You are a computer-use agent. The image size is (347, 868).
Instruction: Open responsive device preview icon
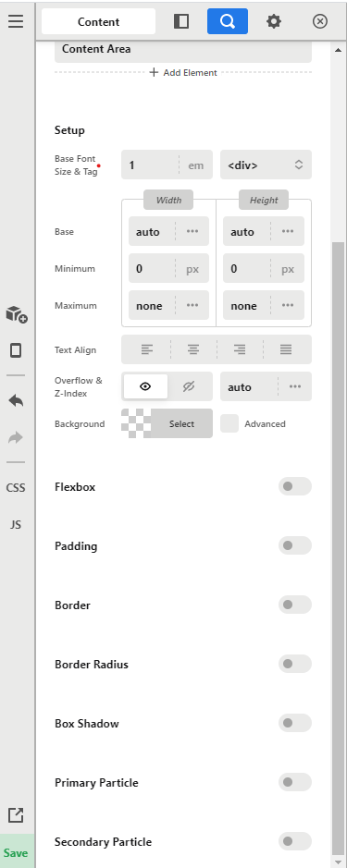(x=16, y=350)
